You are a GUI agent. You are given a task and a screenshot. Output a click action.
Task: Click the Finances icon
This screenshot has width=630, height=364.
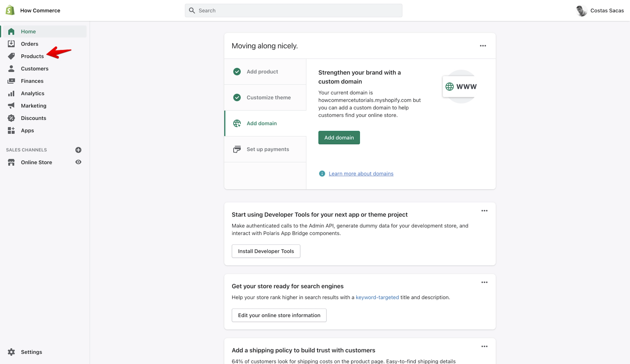click(x=11, y=81)
